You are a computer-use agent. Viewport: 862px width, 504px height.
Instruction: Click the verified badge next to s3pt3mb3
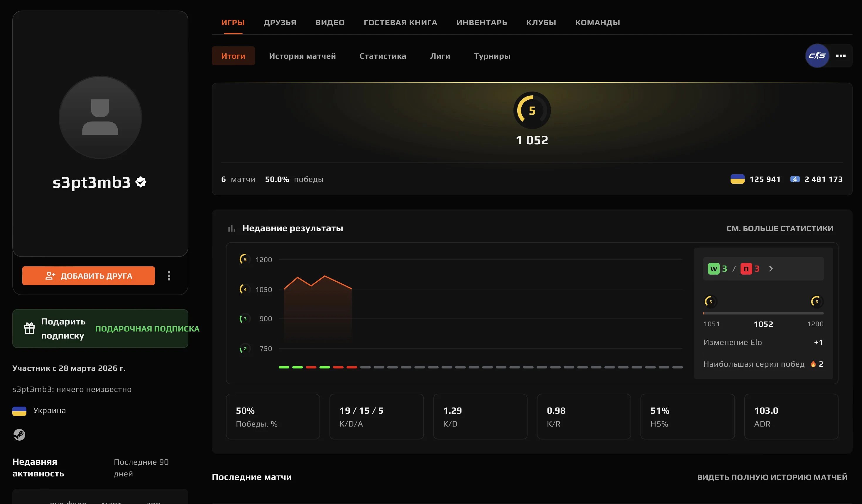(141, 182)
